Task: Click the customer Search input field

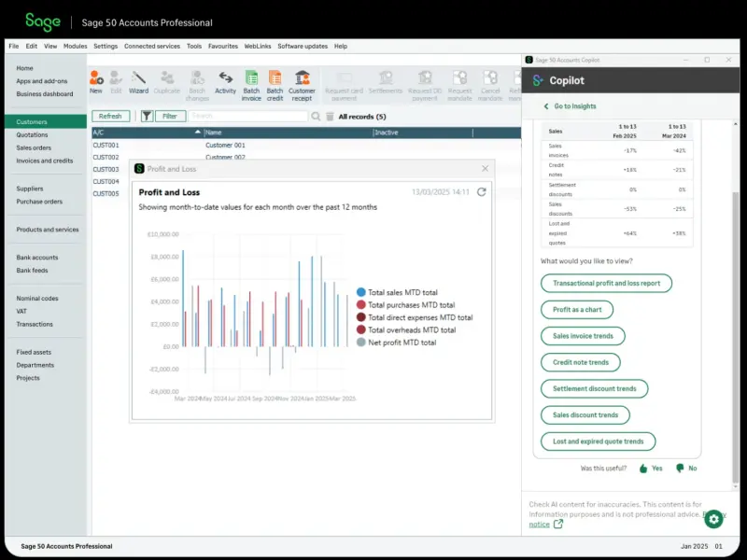Action: click(x=247, y=117)
